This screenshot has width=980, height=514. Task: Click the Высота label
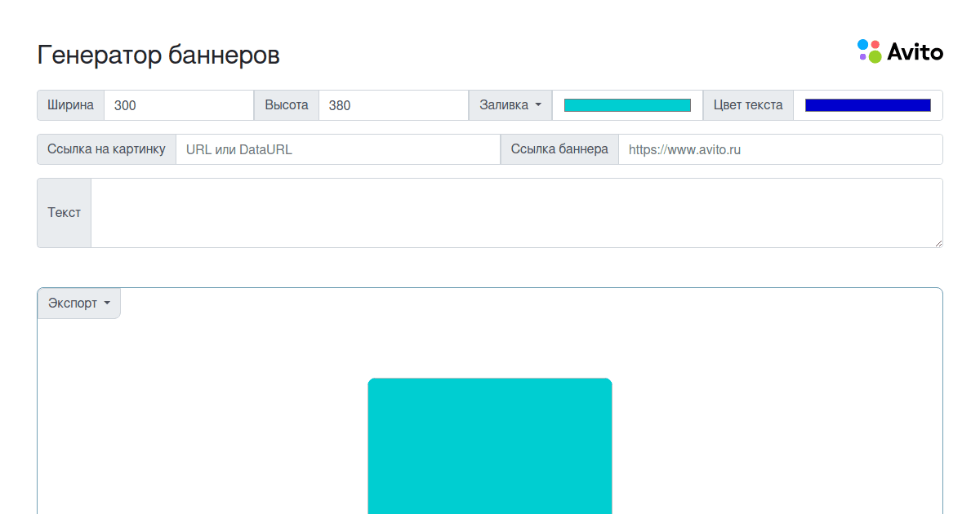[286, 104]
